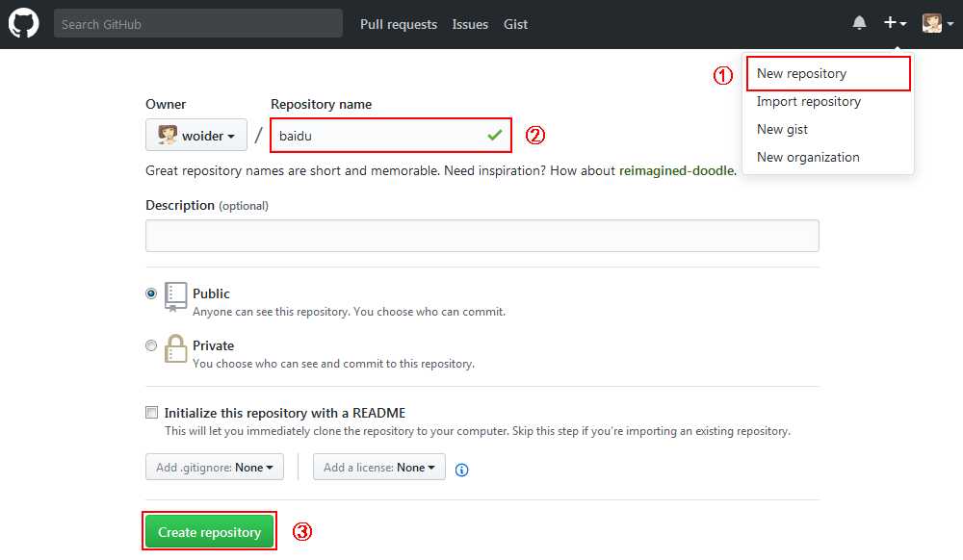Click the Private label text

coord(213,345)
